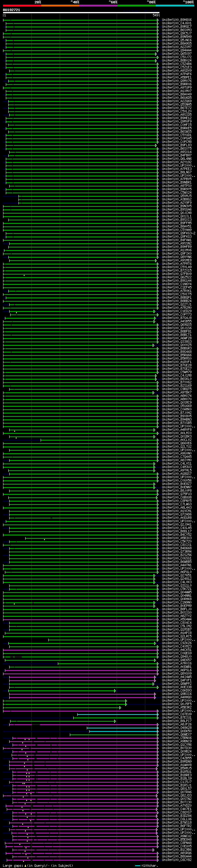Viewport: 197px width, 868px height.
Task: Open hit UniRef100_Q73RM4
Action: coord(177,551)
